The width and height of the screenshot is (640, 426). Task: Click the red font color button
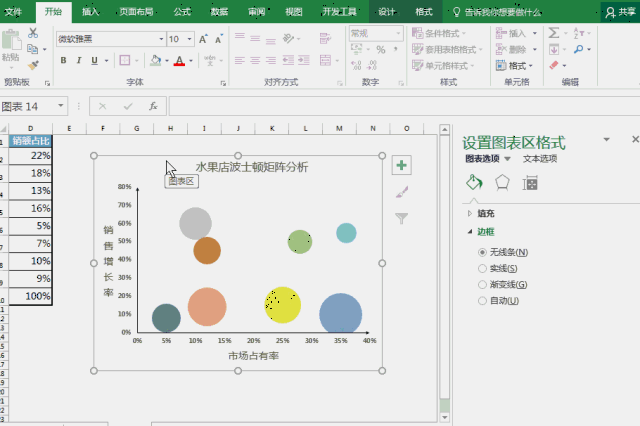coord(179,60)
